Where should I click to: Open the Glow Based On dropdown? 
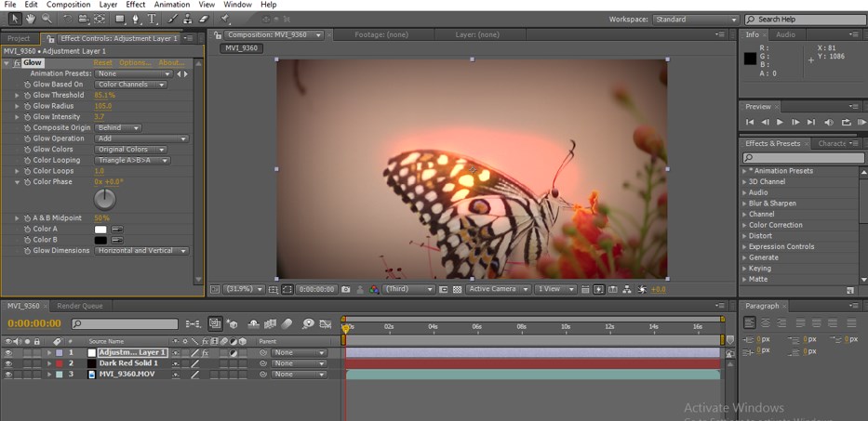(x=131, y=85)
